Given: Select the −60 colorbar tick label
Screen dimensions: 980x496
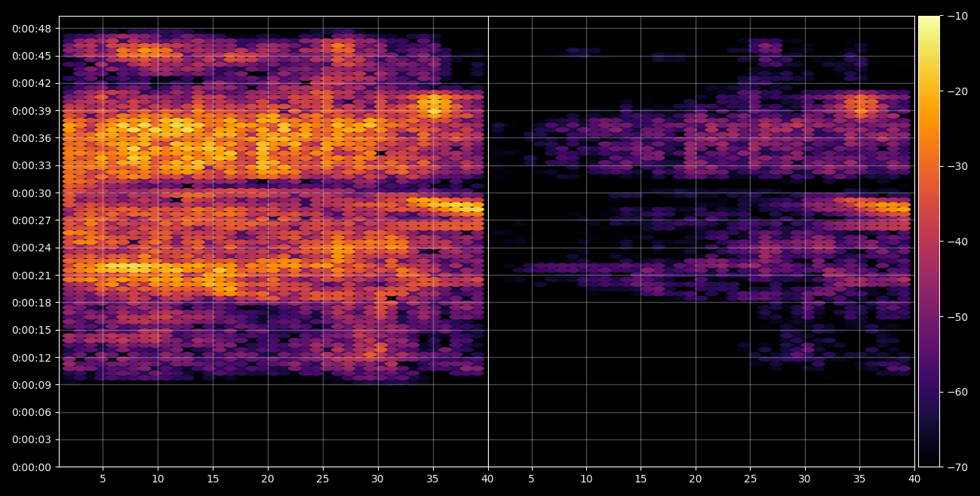Looking at the screenshot, I should 957,392.
